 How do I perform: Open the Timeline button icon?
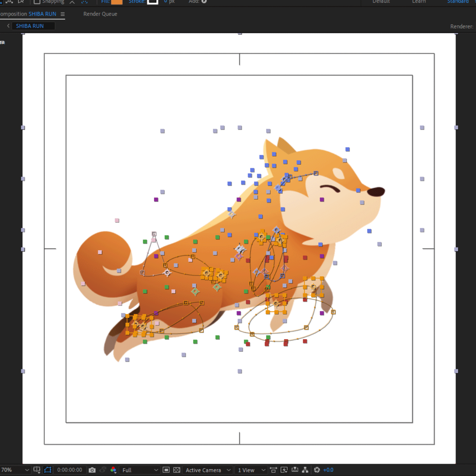click(x=295, y=470)
